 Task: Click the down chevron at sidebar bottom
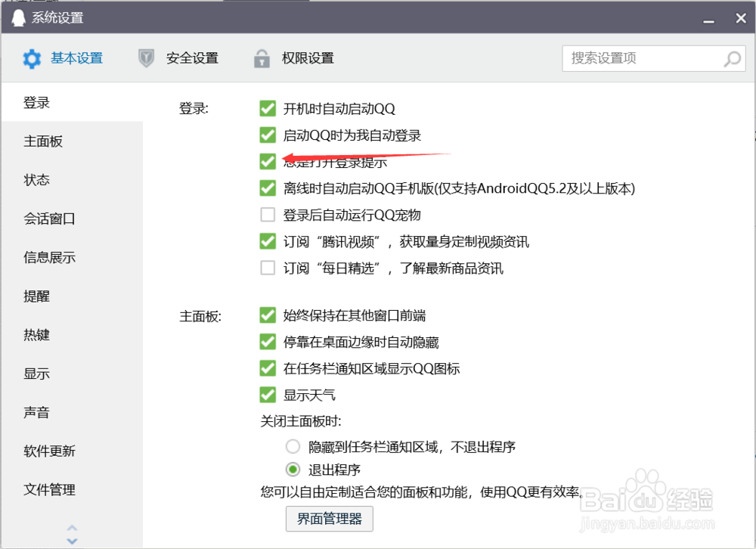tap(72, 540)
